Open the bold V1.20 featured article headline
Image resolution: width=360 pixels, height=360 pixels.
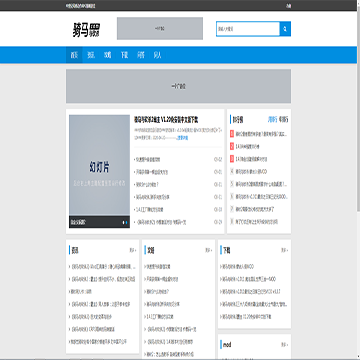pyautogui.click(x=166, y=120)
